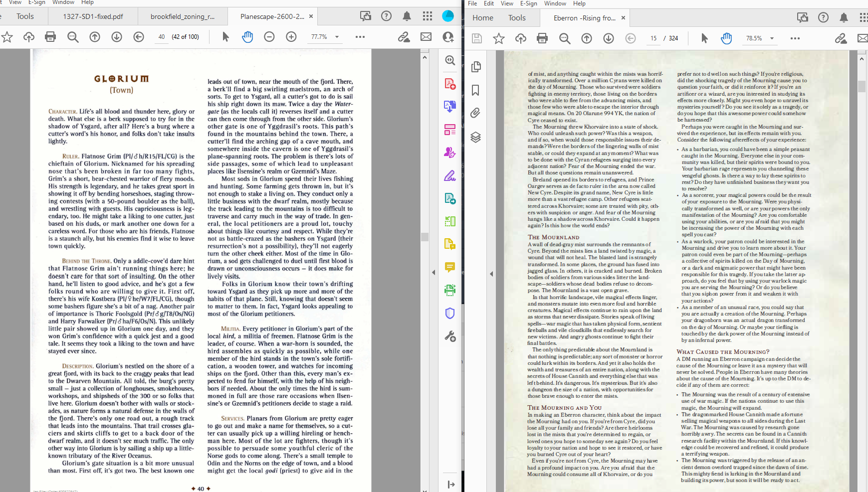Screen dimensions: 868x492
Task: Open the Layers panel in Eberron window
Action: [475, 137]
